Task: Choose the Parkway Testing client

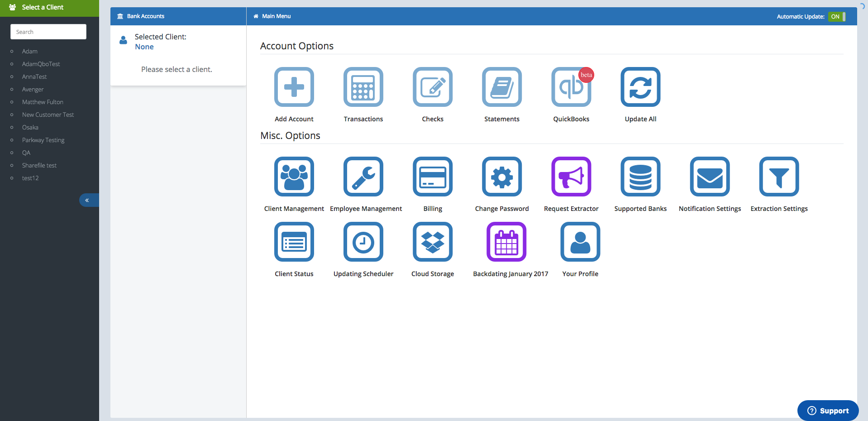Action: coord(43,140)
